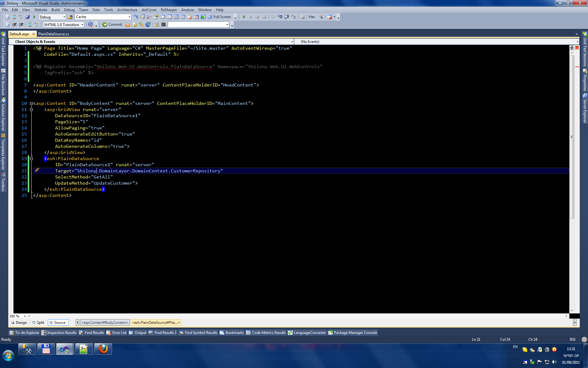Open the Properties side panel
Viewport: 588px width, 368px height.
pos(585,80)
